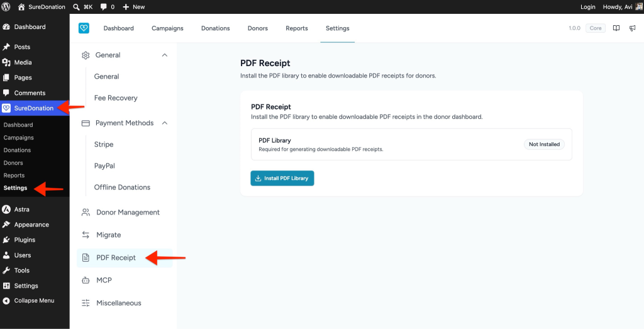Click the Appearance paintbrush icon

6,225
